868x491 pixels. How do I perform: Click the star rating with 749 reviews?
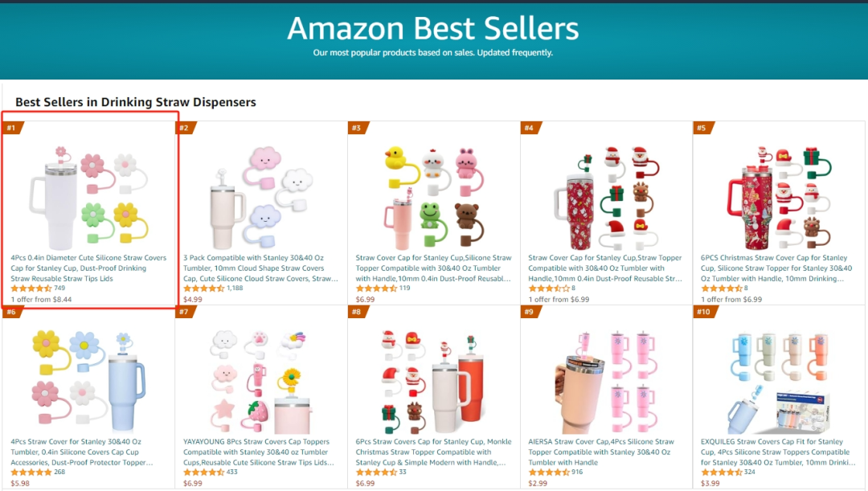pyautogui.click(x=31, y=288)
